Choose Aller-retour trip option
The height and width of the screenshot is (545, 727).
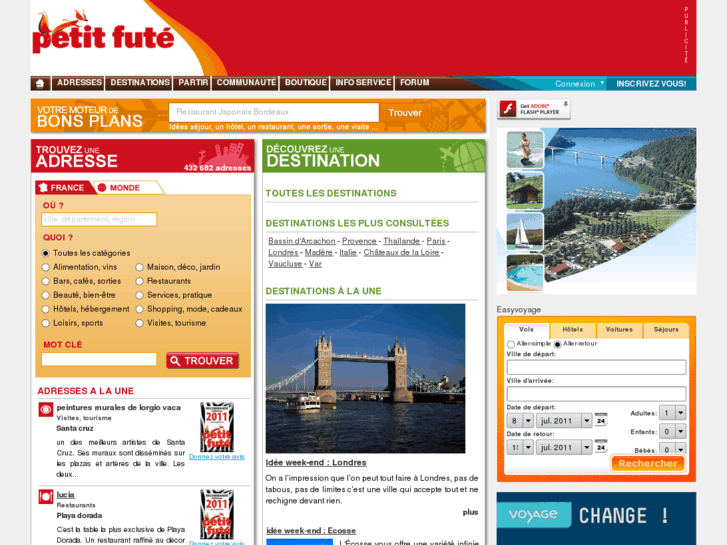pos(557,344)
